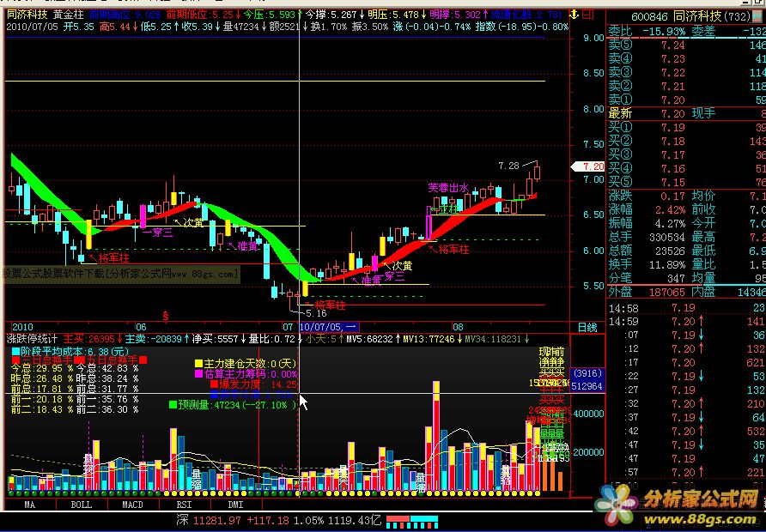Screen dimensions: 766x532
Task: Click the 同济科技 stock name in the chart header
Action: coord(27,14)
